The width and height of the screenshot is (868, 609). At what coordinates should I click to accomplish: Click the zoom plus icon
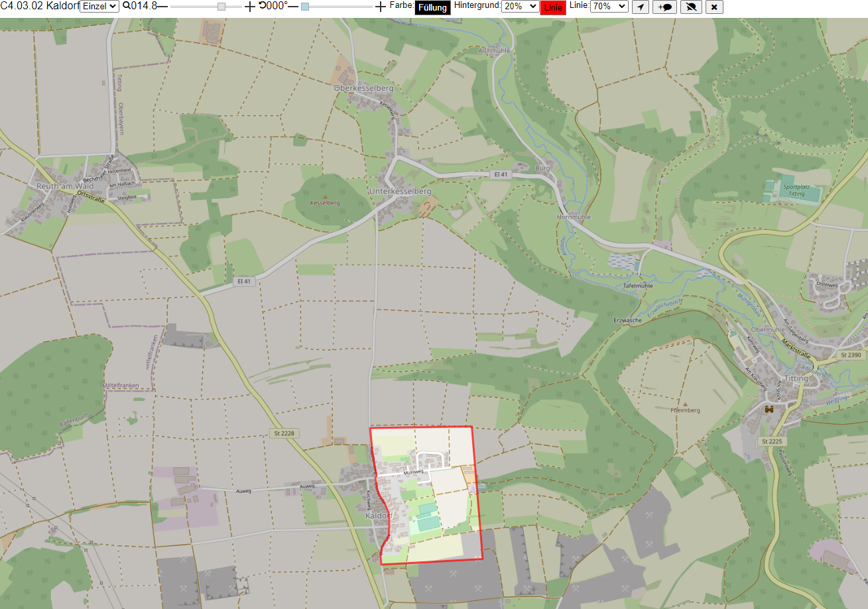pos(249,7)
